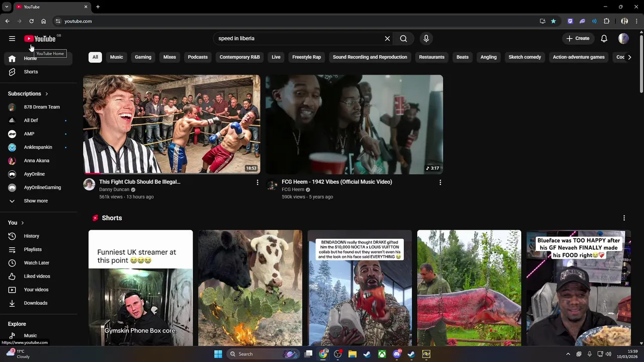Reload the page in Chrome
Viewport: 644px width, 362px height.
coord(31,21)
